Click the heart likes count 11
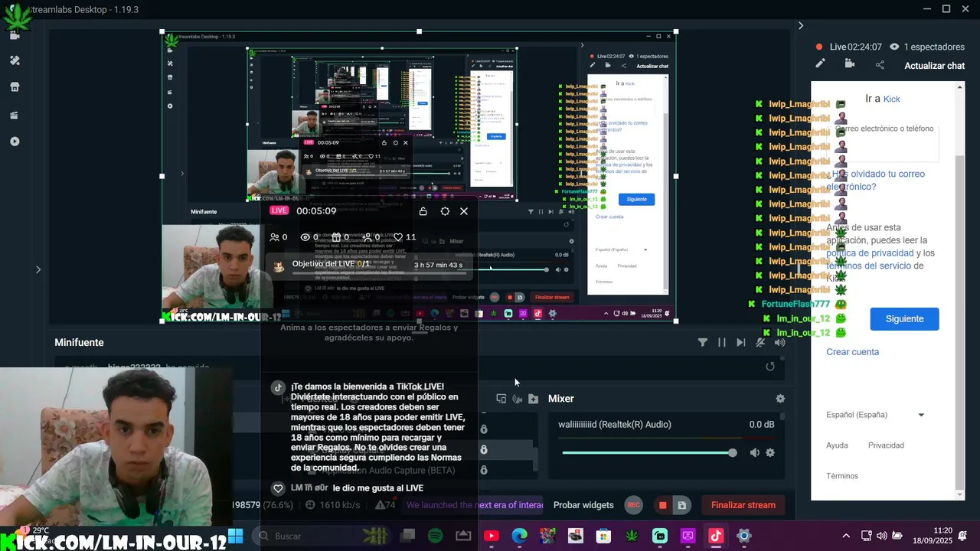Viewport: 980px width, 551px height. [404, 237]
